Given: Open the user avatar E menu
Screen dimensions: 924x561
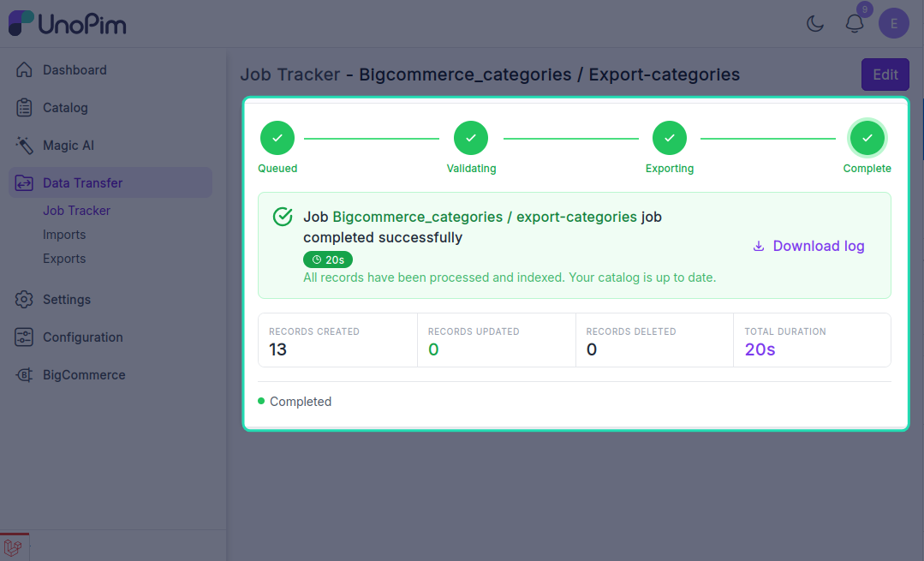Looking at the screenshot, I should point(894,24).
